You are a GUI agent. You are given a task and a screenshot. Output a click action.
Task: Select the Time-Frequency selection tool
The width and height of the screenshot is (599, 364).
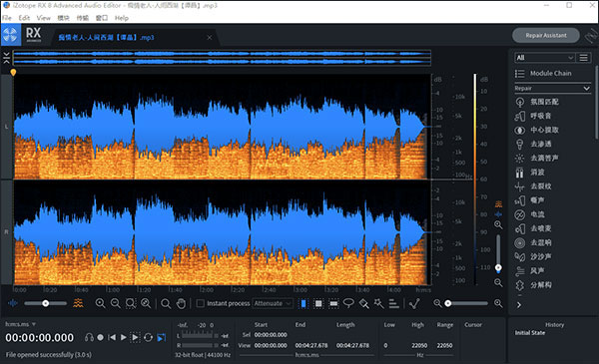(x=318, y=304)
